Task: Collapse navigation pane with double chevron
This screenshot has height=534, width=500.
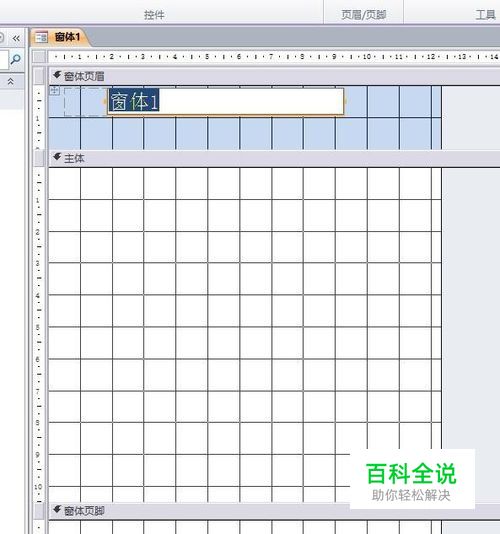Action: tap(16, 38)
